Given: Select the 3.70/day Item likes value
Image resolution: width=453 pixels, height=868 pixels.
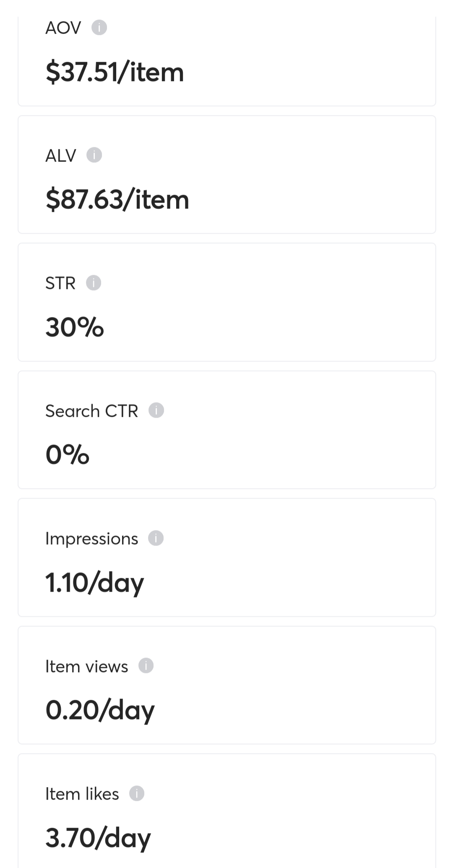Looking at the screenshot, I should [98, 838].
